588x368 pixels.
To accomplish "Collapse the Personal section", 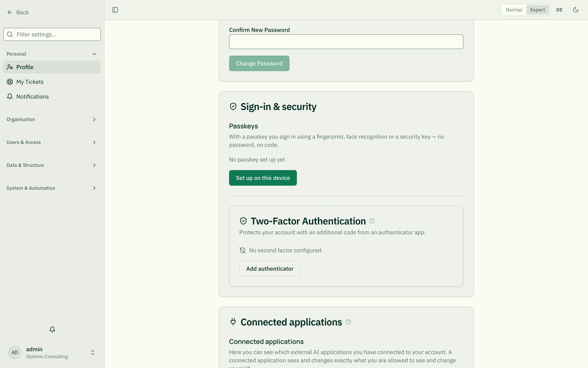I will (52, 54).
